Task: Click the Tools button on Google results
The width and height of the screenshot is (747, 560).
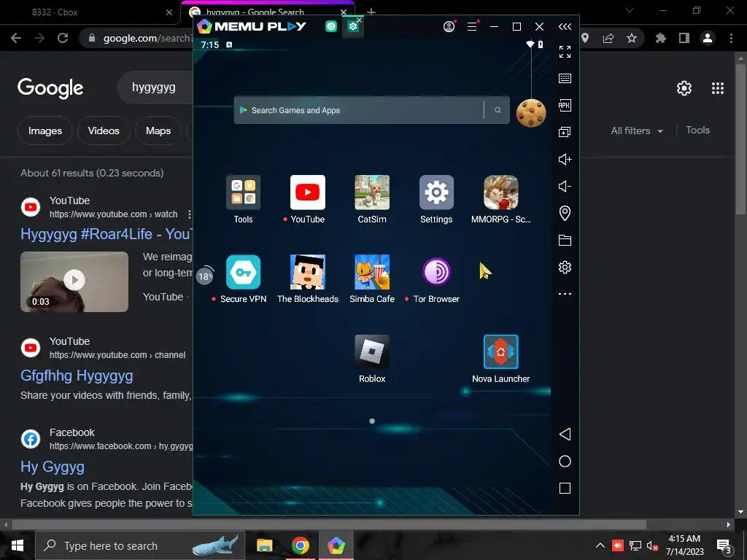Action: [698, 130]
